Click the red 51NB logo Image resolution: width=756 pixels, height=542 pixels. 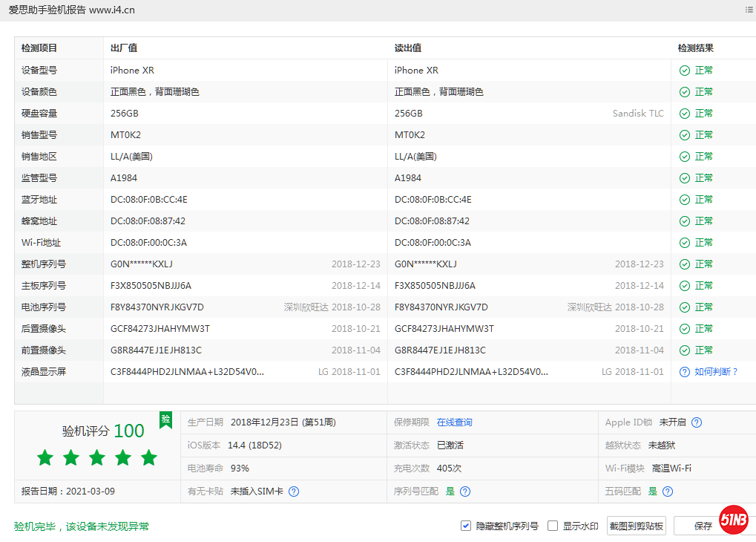tap(734, 521)
